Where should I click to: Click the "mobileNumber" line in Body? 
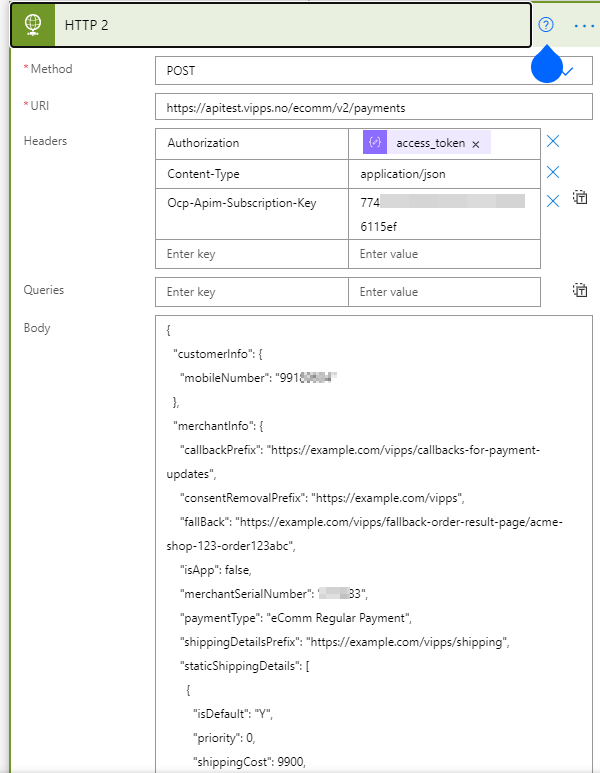(x=258, y=378)
